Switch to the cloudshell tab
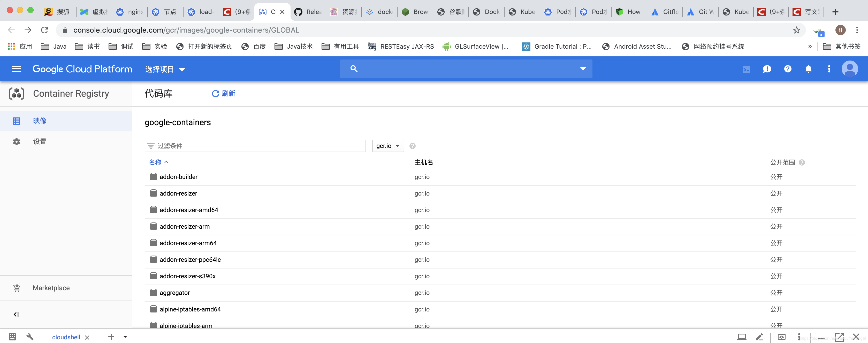This screenshot has height=343, width=868. (66, 337)
